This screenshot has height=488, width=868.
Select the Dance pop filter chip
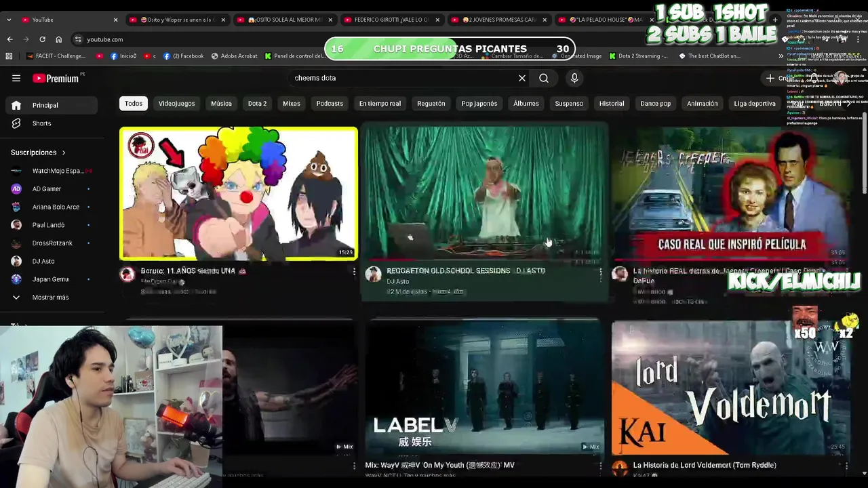[656, 104]
